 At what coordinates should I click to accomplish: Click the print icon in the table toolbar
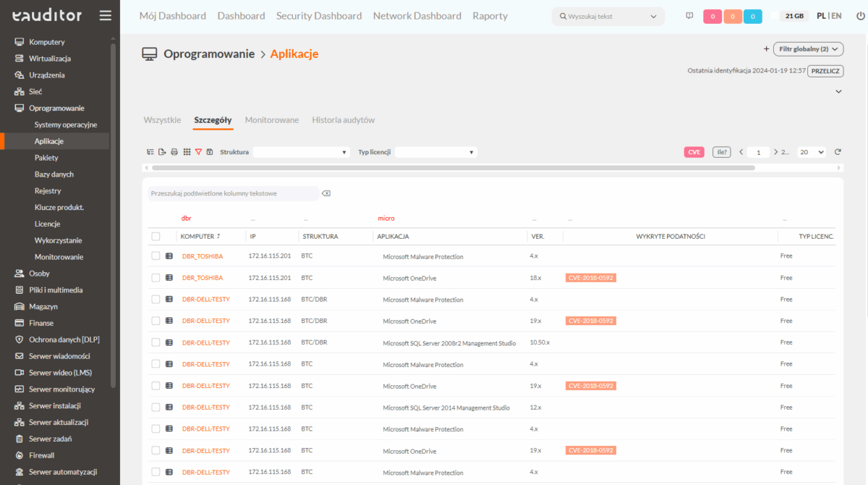[174, 152]
